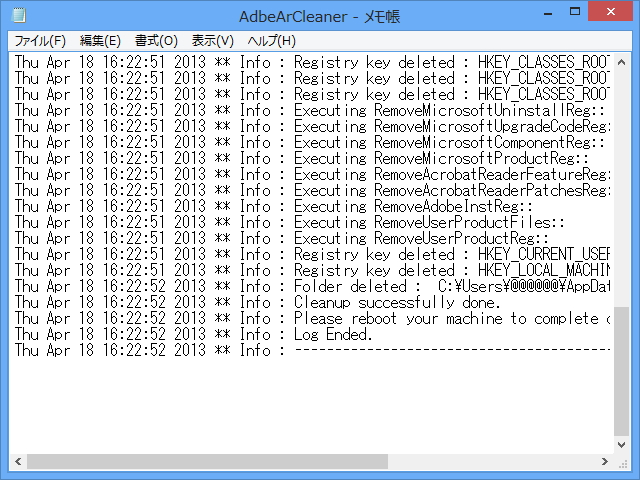Click the 'Executing RemoveMicrosoftUpgradeCodeReg' line

click(312, 127)
